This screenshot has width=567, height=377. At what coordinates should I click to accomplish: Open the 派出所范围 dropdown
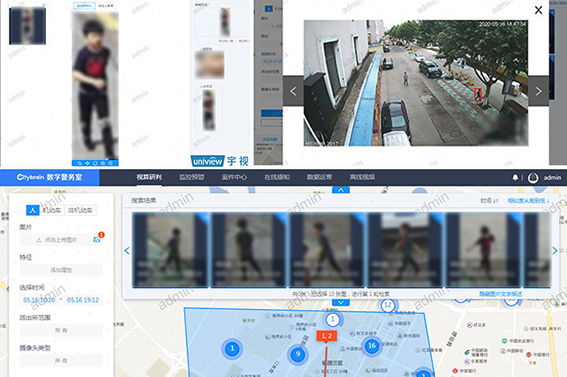(x=61, y=330)
